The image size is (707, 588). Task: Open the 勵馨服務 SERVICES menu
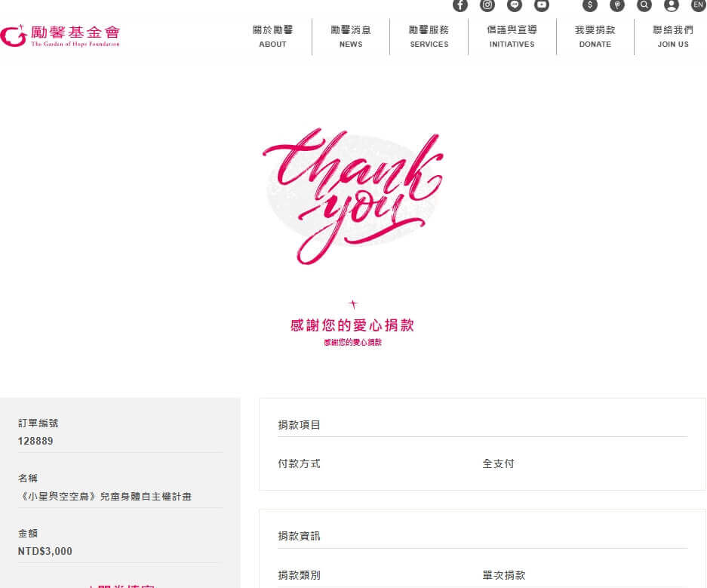[429, 36]
